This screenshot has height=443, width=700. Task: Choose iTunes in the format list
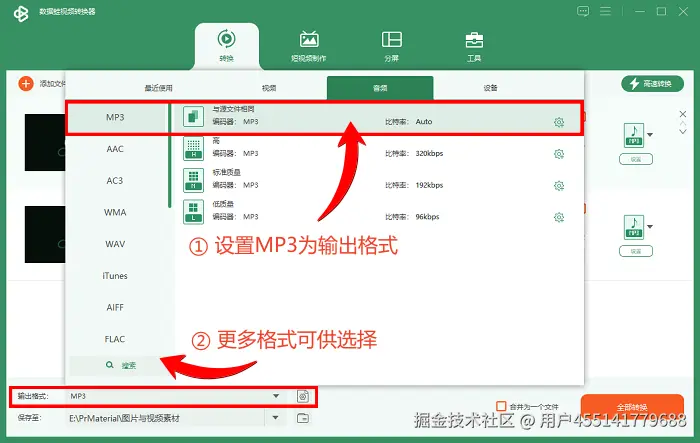(115, 276)
